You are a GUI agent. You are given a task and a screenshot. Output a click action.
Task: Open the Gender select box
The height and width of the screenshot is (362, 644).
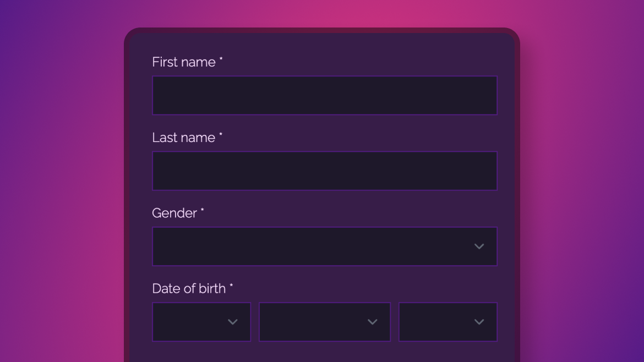click(x=324, y=246)
